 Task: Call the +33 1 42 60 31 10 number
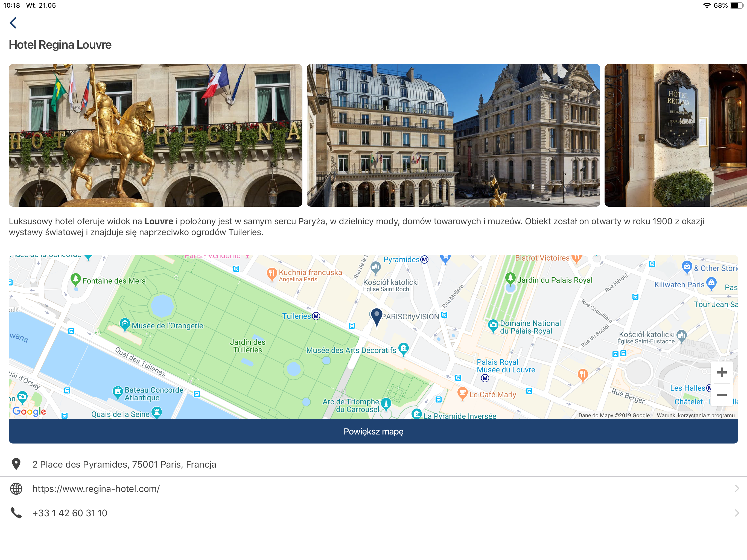coord(70,513)
